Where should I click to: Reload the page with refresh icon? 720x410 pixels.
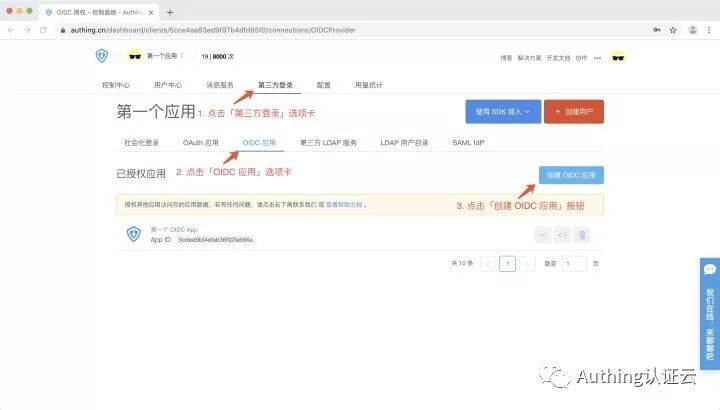(x=43, y=30)
